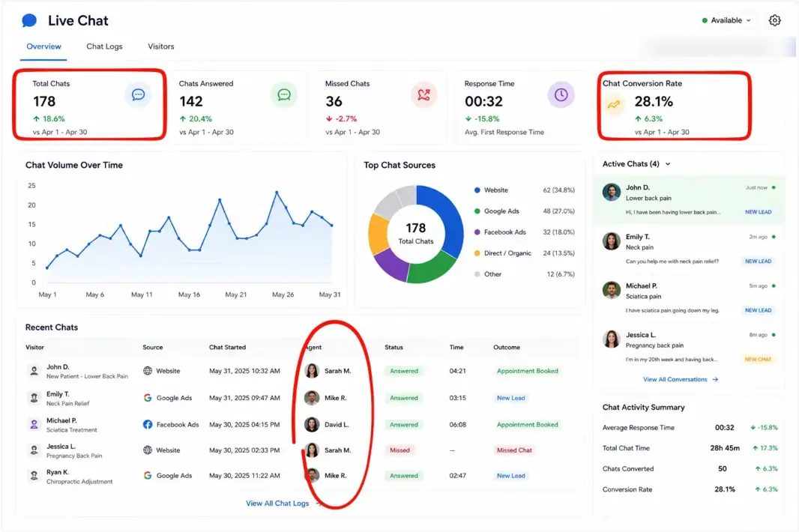Open the Overview tab
The image size is (799, 532).
[43, 46]
